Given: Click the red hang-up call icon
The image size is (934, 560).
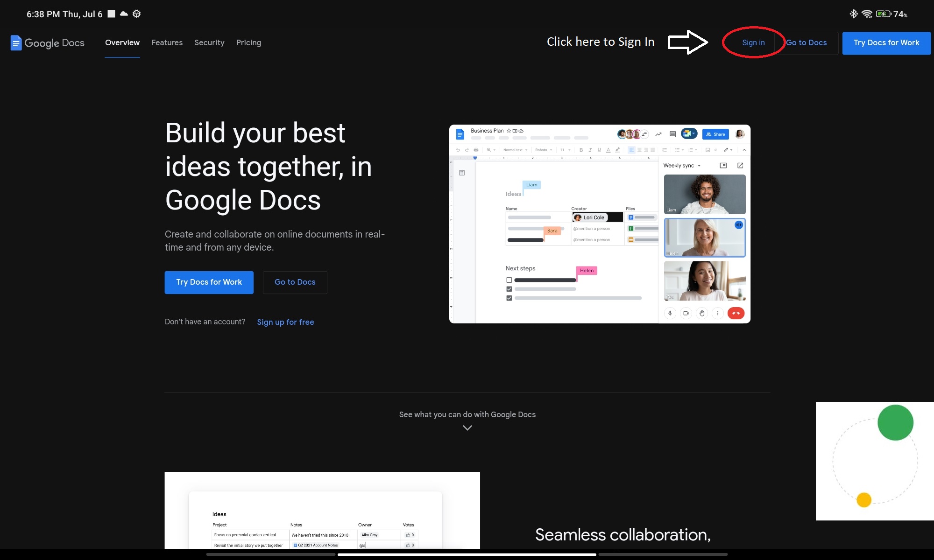Looking at the screenshot, I should (x=736, y=313).
